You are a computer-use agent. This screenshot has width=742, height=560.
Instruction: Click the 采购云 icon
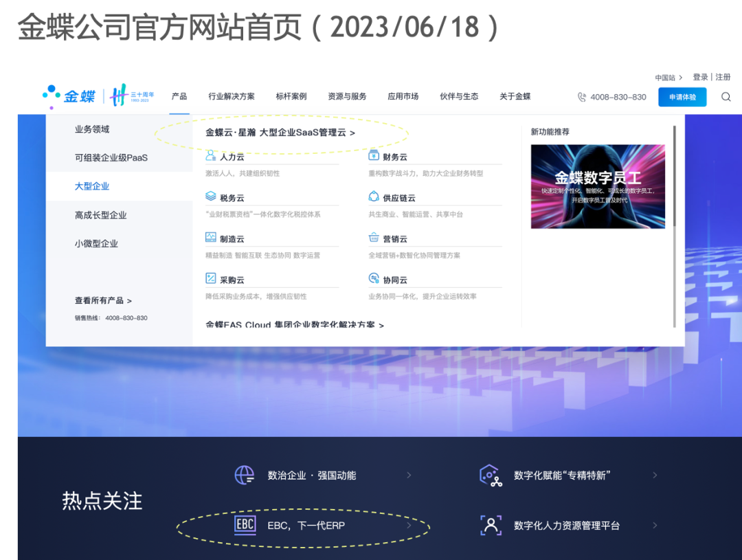click(x=211, y=278)
